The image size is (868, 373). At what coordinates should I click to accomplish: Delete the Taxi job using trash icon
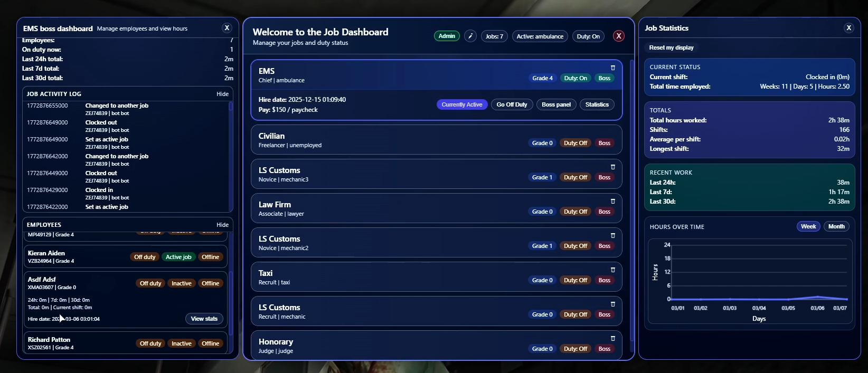[x=613, y=270]
